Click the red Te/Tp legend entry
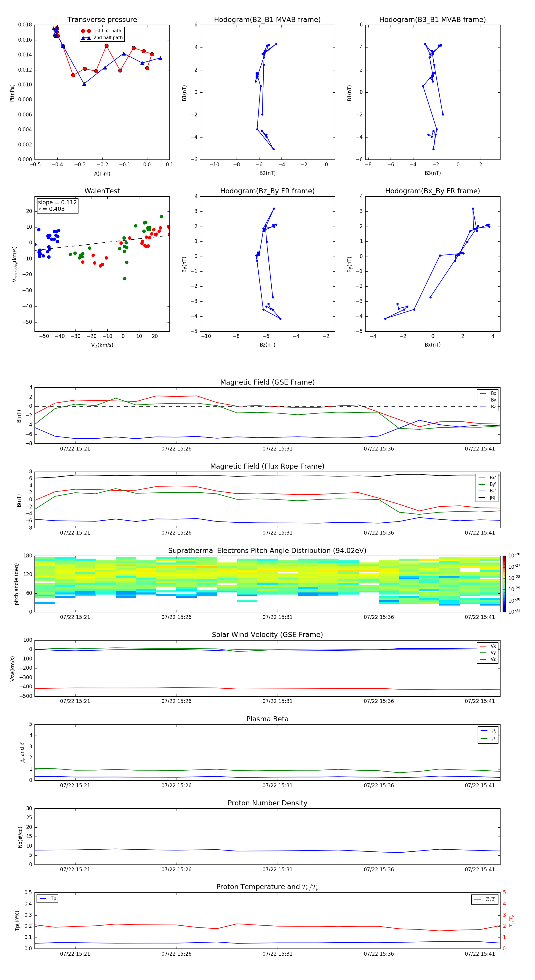This screenshot has width=535, height=980. click(485, 899)
